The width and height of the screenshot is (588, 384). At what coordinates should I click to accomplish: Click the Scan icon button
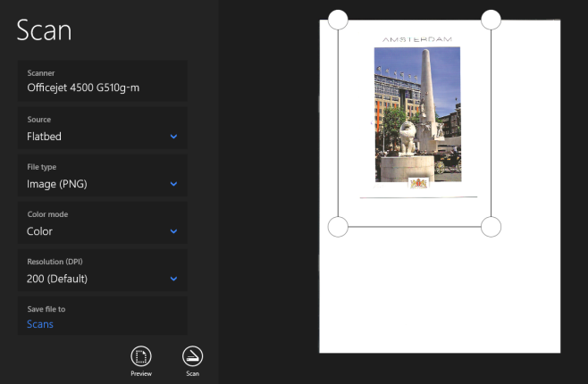pyautogui.click(x=192, y=355)
